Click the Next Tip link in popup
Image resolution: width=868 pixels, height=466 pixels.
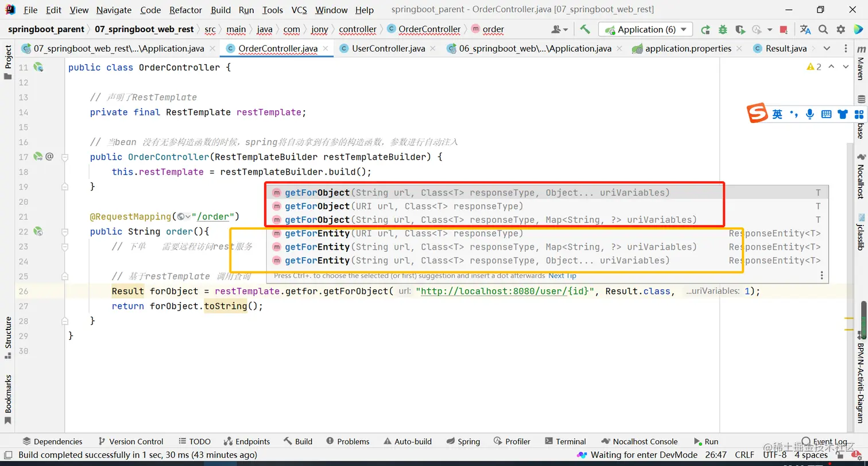point(562,275)
